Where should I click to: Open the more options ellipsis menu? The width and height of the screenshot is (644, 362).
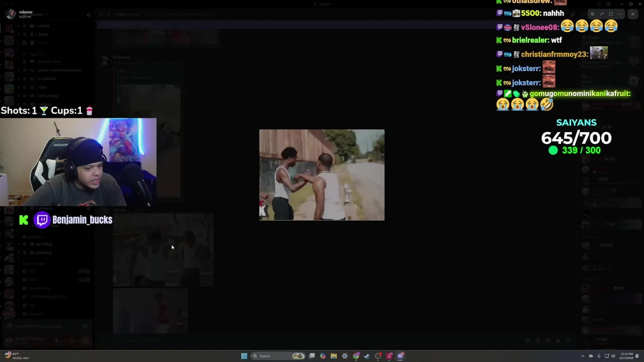[x=620, y=14]
